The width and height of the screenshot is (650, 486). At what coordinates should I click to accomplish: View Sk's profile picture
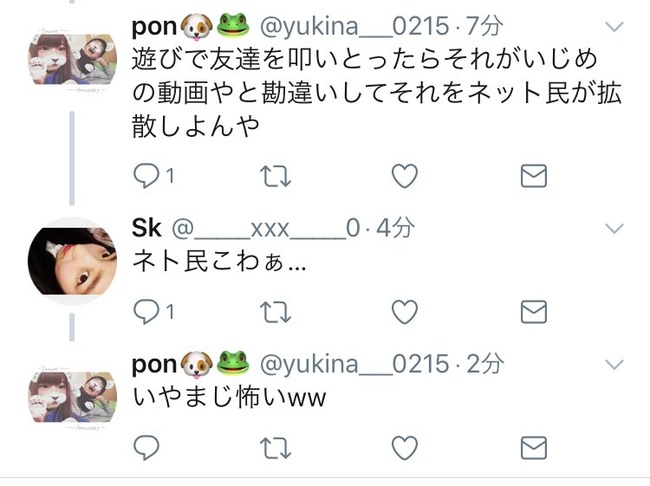pos(72,261)
